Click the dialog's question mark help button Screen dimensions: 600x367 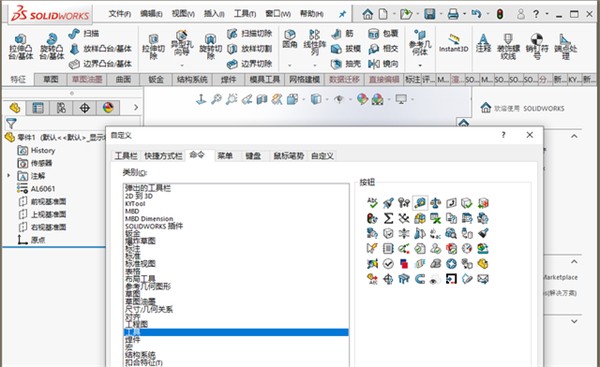(503, 135)
